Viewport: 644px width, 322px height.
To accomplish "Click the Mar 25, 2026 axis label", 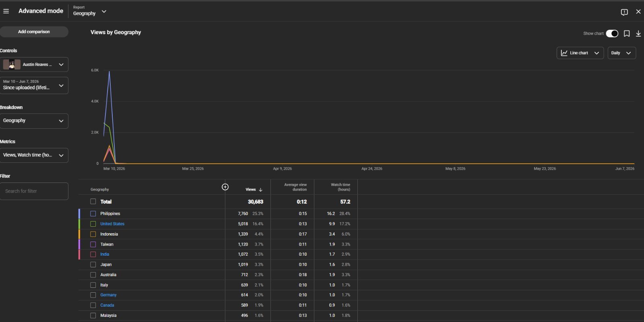I will [x=193, y=169].
